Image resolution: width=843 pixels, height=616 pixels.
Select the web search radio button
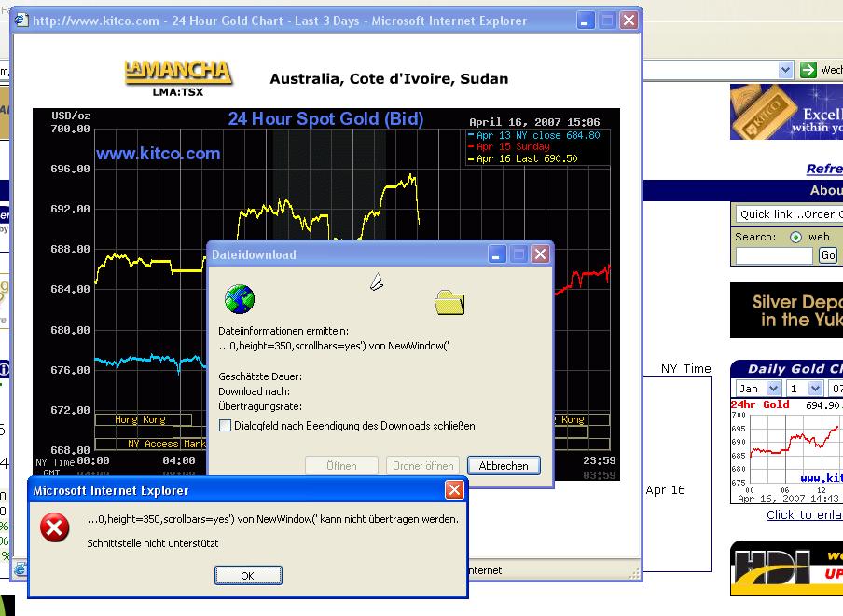coord(795,237)
